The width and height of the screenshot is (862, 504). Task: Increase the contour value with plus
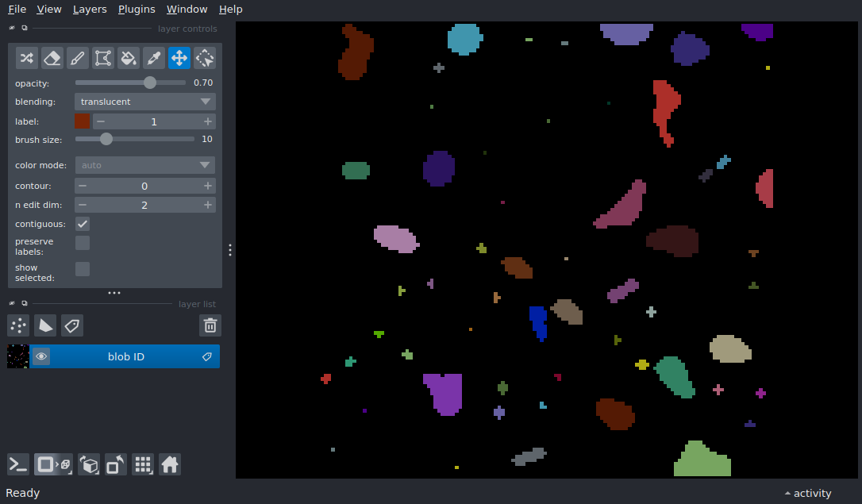coord(208,186)
